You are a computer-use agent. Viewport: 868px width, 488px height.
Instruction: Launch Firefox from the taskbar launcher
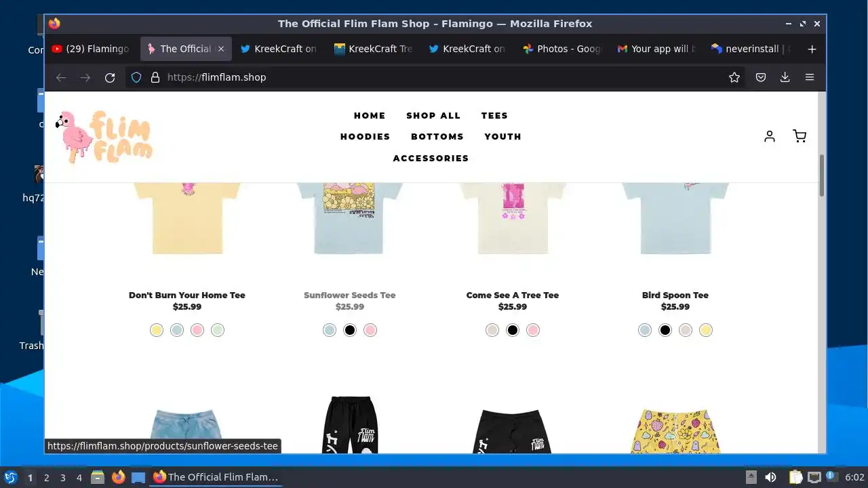(118, 477)
